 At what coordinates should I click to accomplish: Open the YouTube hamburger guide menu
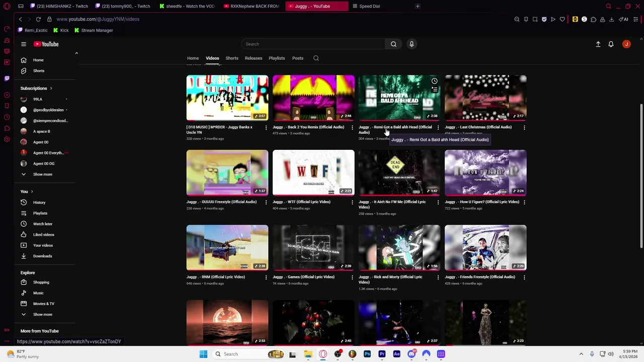(24, 44)
